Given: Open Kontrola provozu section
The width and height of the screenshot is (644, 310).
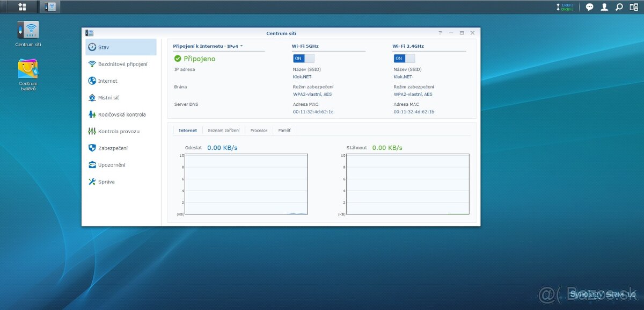Looking at the screenshot, I should point(121,131).
